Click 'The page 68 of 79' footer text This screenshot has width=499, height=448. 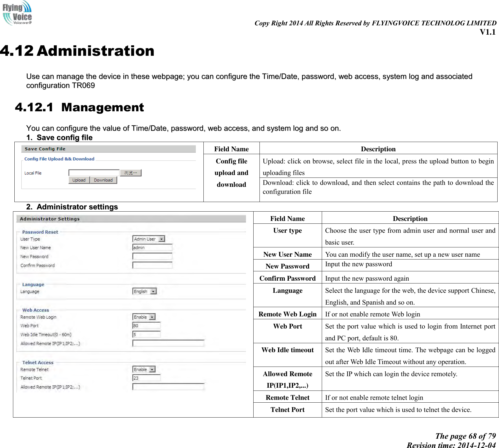tap(465, 436)
